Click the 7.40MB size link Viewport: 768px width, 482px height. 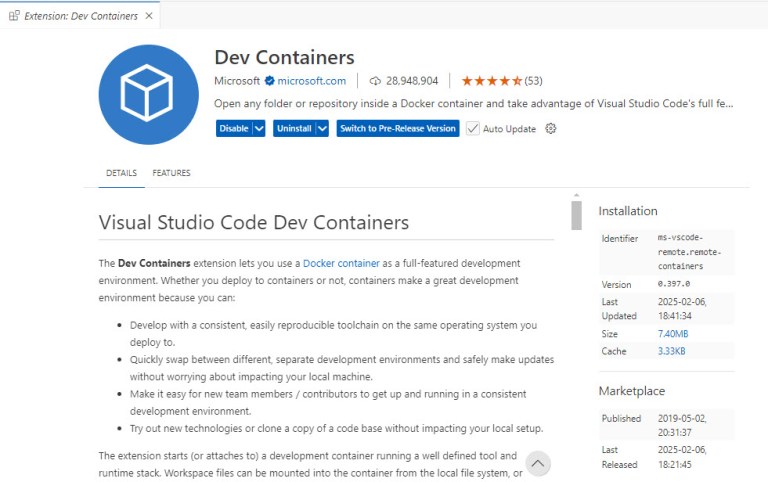[x=673, y=334]
